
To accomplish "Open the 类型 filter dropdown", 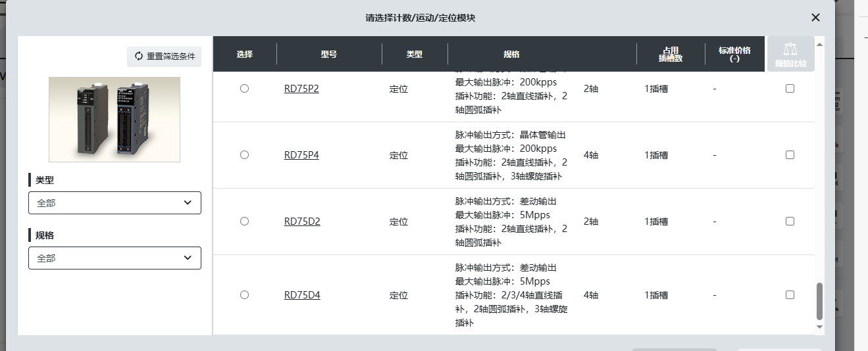I will pyautogui.click(x=115, y=203).
